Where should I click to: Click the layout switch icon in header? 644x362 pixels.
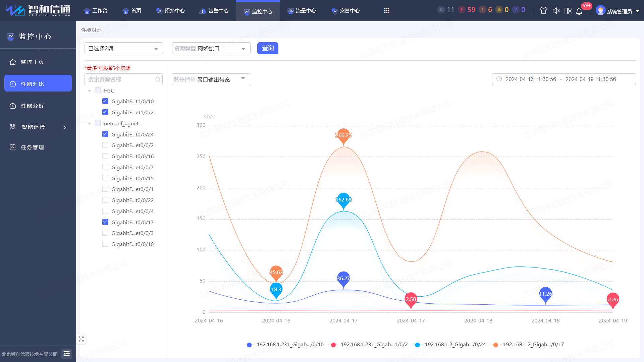point(568,11)
